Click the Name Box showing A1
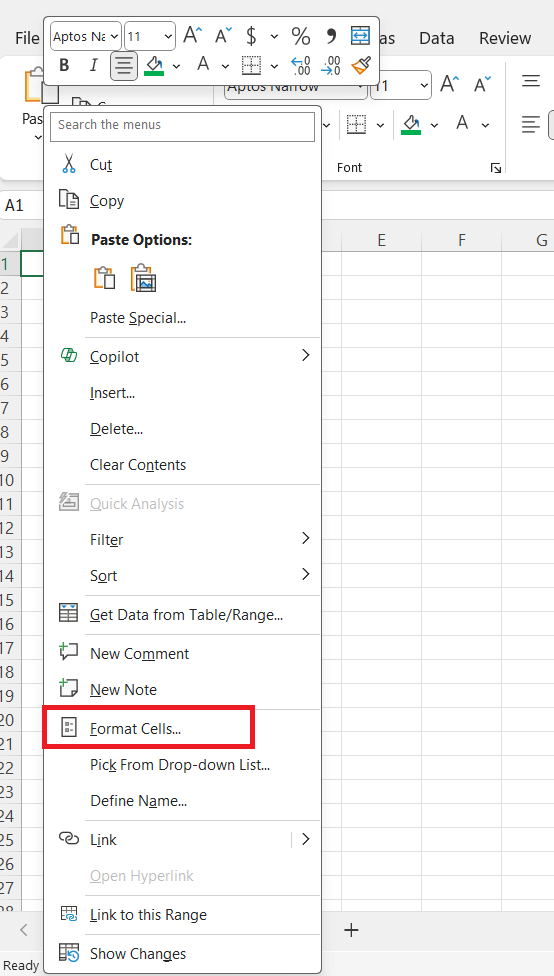554x976 pixels. tap(22, 205)
